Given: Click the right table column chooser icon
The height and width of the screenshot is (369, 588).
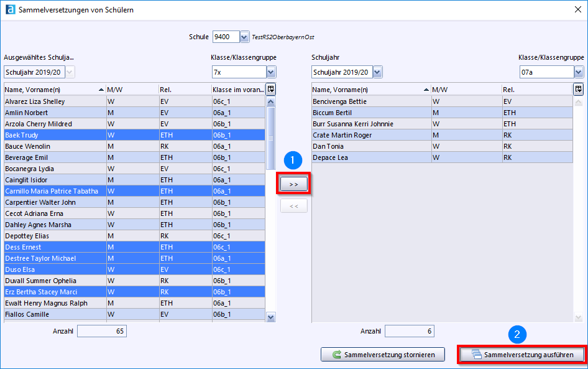Looking at the screenshot, I should (578, 89).
